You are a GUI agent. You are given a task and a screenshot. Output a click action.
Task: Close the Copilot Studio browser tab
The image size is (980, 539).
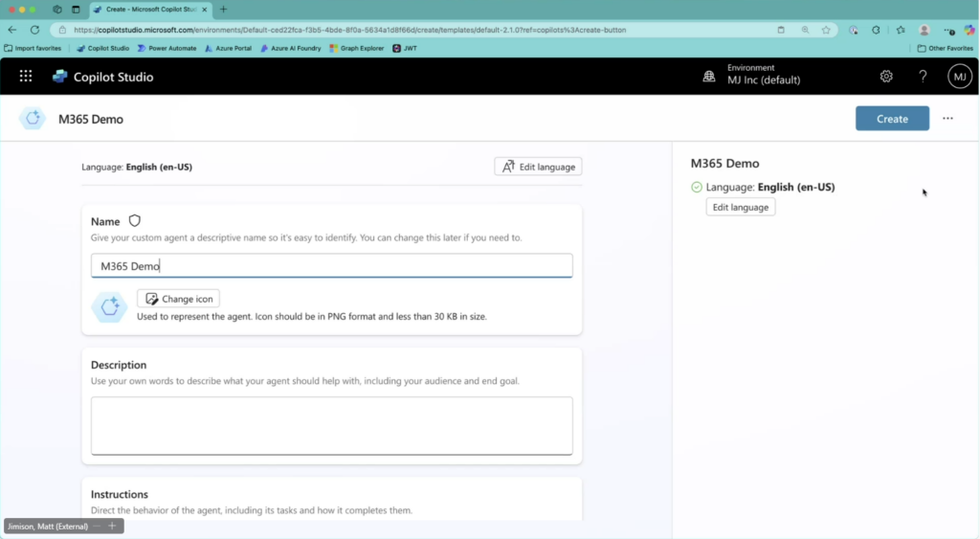coord(205,10)
